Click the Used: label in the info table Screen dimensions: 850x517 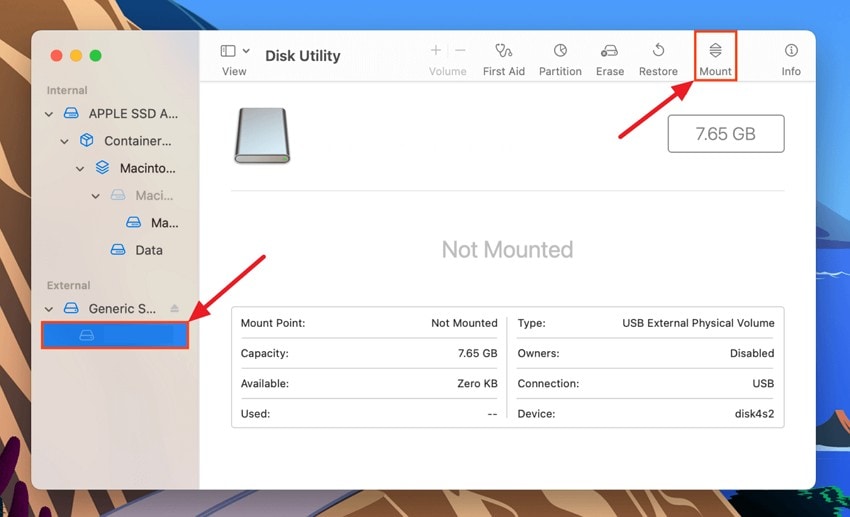click(x=255, y=413)
